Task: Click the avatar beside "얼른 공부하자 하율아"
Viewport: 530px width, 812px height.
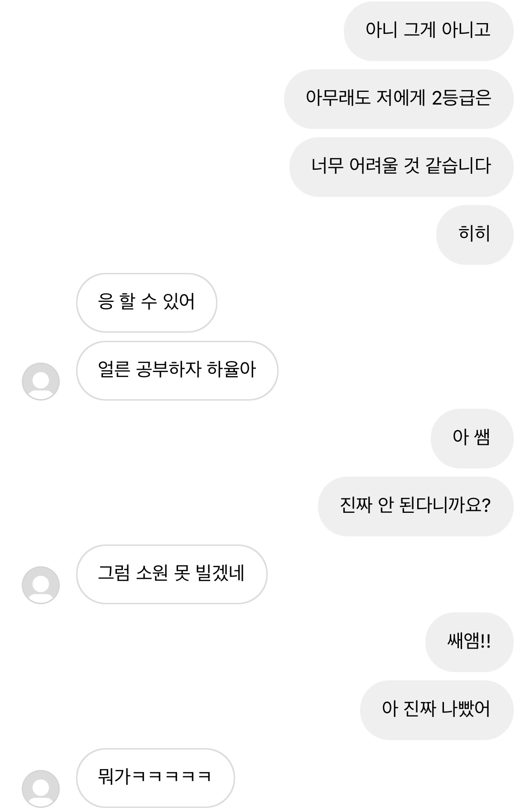Action: click(x=41, y=381)
